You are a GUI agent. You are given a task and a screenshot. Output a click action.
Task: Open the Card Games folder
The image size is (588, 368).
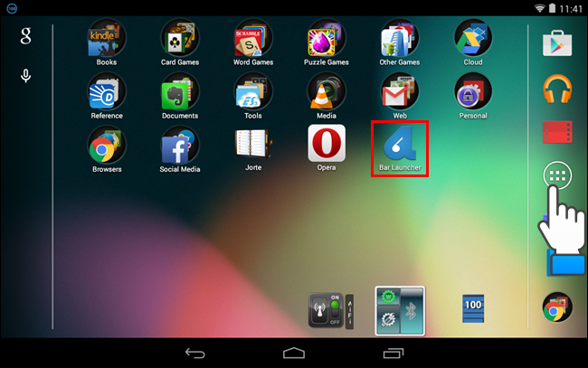pos(180,38)
